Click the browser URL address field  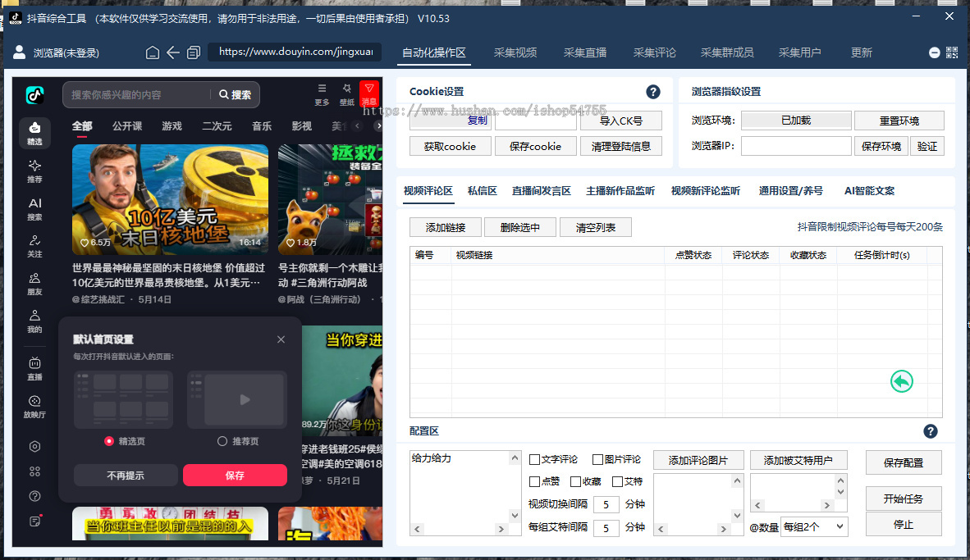295,52
